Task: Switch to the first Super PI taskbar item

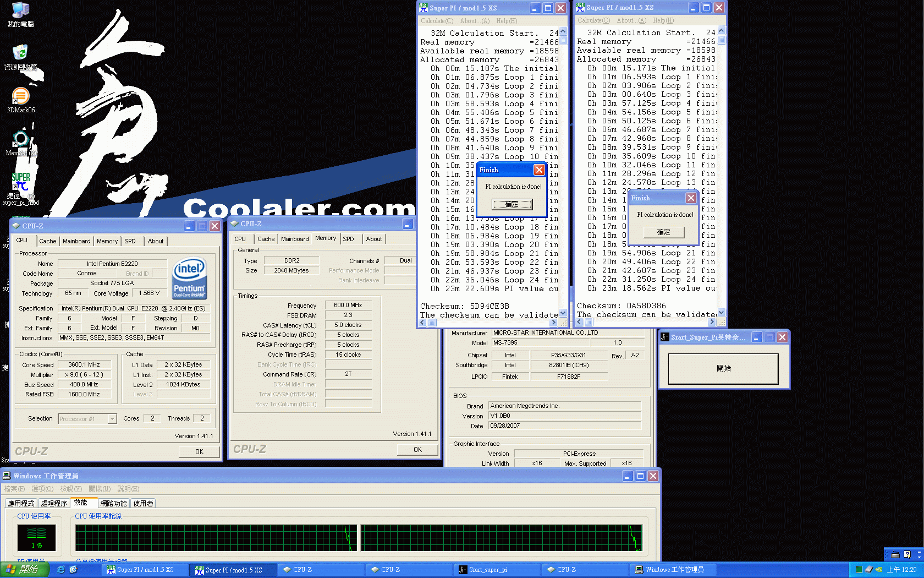Action: pyautogui.click(x=145, y=570)
